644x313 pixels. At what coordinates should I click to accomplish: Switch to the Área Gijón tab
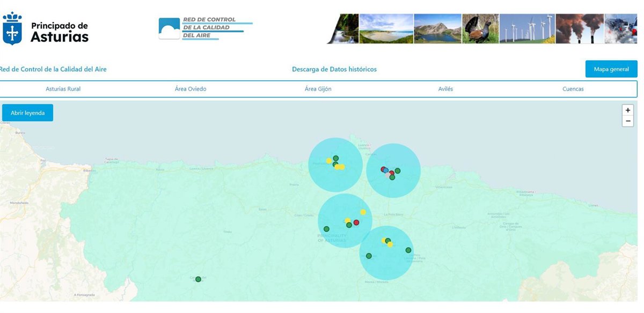click(x=318, y=89)
